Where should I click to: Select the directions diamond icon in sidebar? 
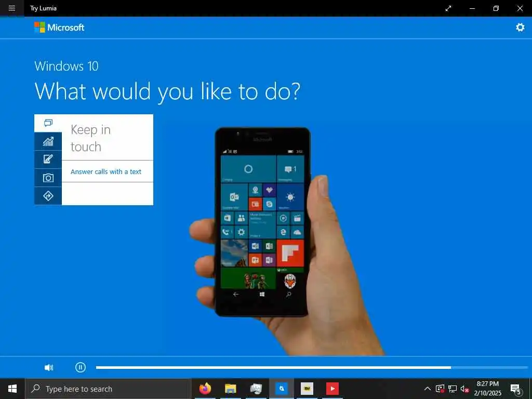point(48,196)
